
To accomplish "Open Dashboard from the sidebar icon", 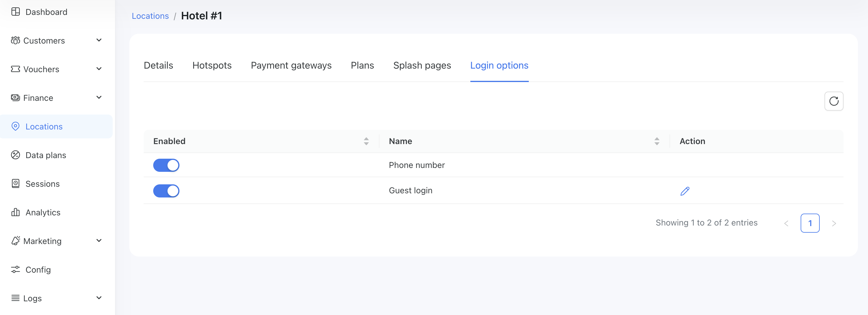I will click(15, 12).
